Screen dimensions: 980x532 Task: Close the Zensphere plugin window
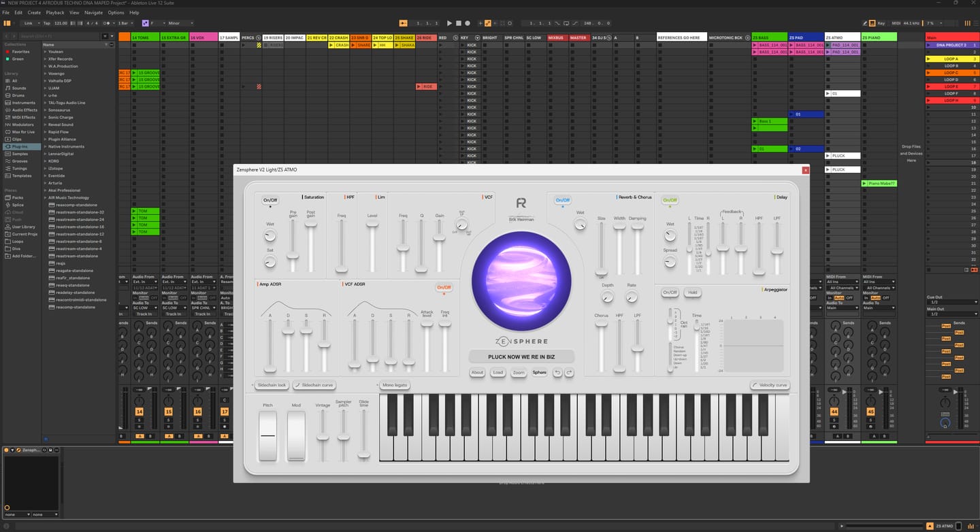806,170
